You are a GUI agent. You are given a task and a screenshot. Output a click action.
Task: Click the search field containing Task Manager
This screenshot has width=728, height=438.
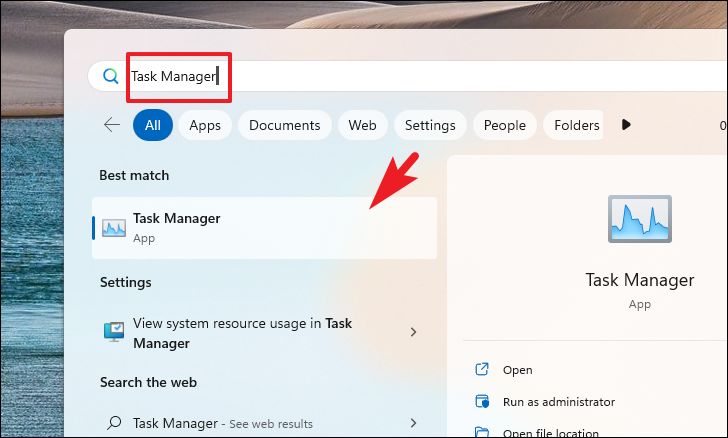409,76
